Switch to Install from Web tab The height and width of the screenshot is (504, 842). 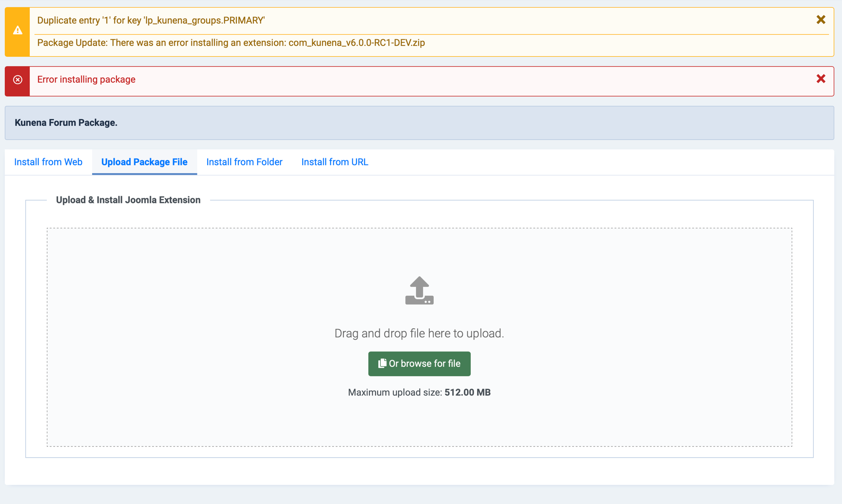(49, 162)
